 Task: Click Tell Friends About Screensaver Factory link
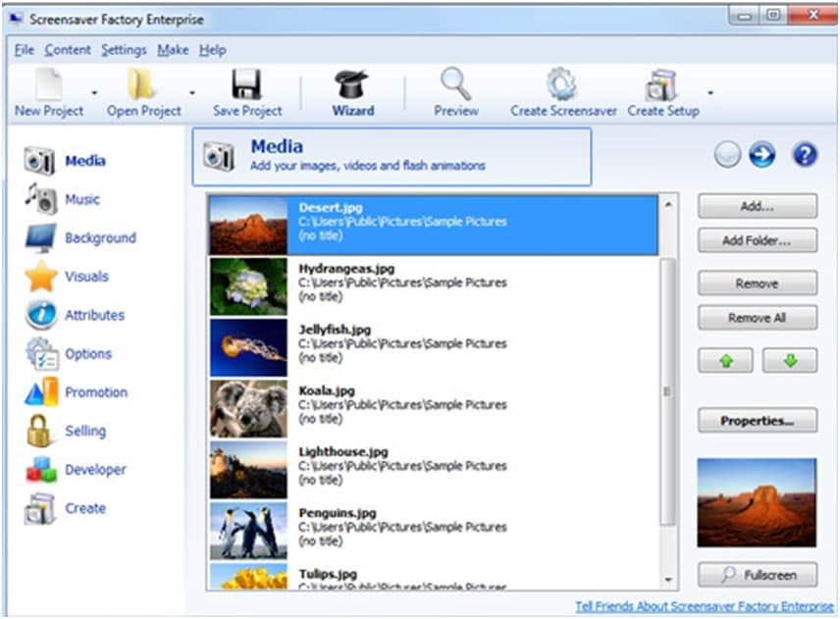tap(704, 605)
